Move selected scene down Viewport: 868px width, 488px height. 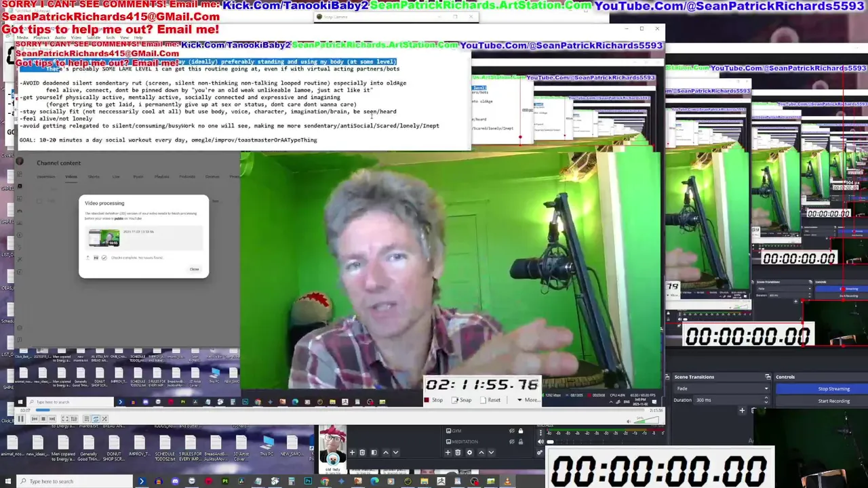pyautogui.click(x=396, y=453)
